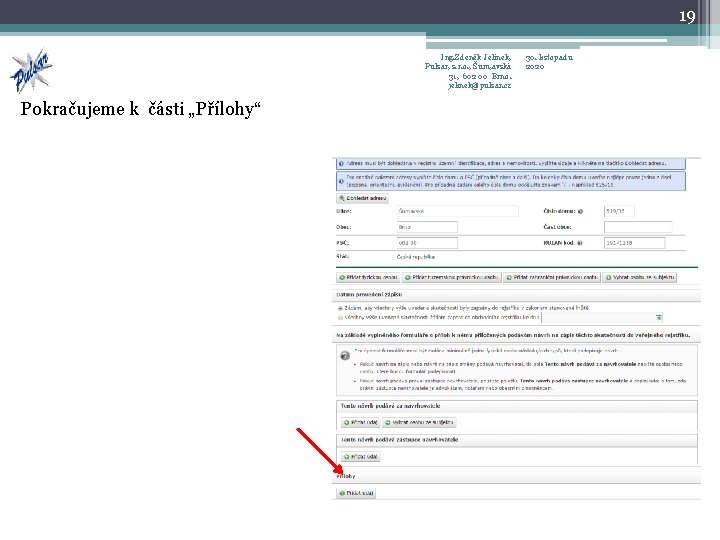The image size is (720, 540).
Task: Click the question mark help icon
Action: (x=345, y=356)
